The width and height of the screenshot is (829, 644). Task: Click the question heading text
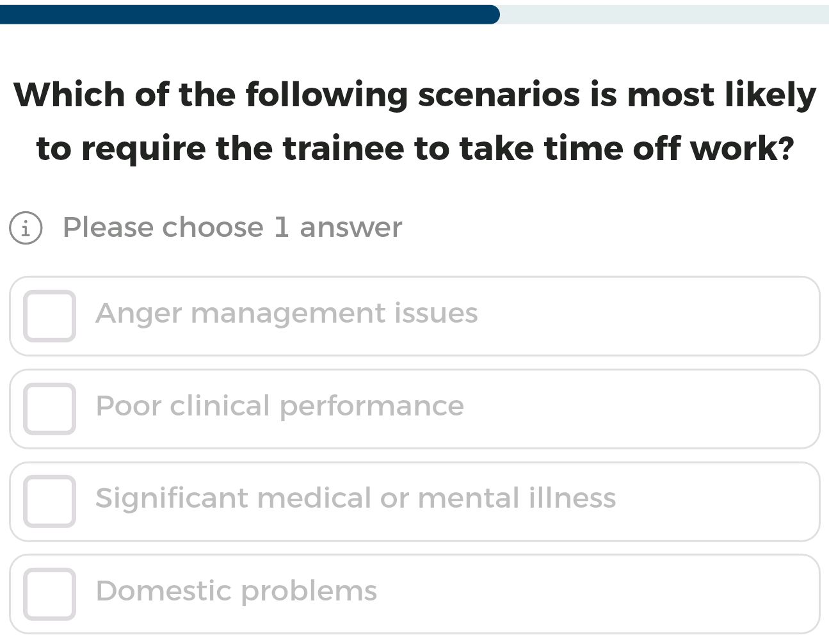414,122
